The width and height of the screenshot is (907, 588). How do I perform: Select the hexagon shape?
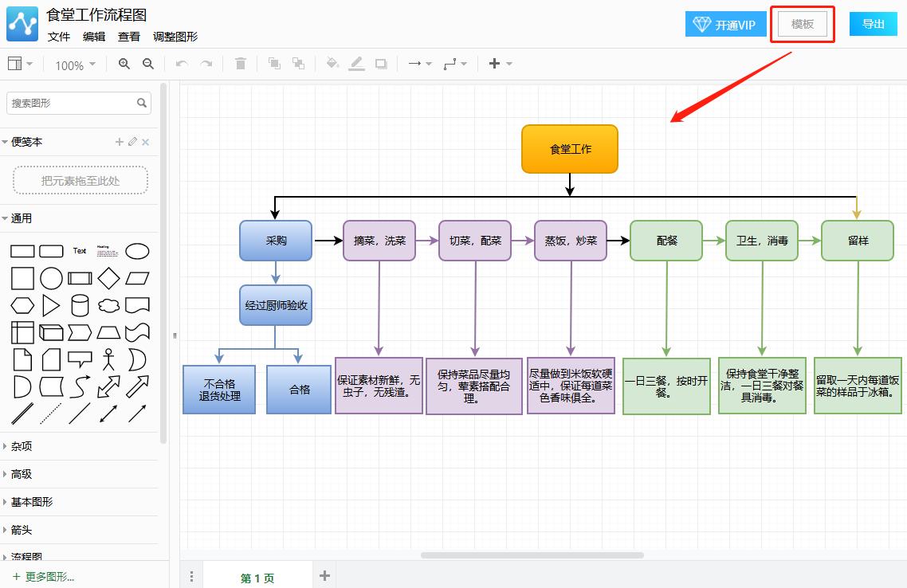(x=22, y=305)
